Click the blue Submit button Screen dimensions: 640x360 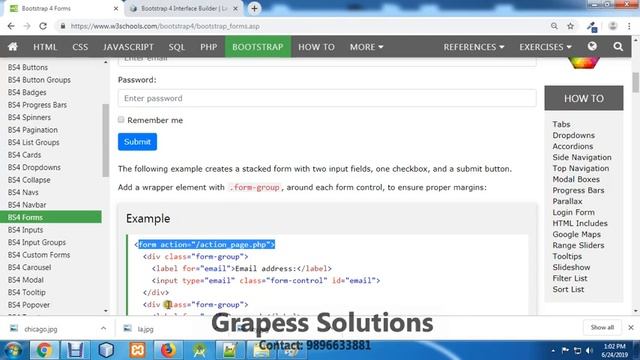[137, 142]
